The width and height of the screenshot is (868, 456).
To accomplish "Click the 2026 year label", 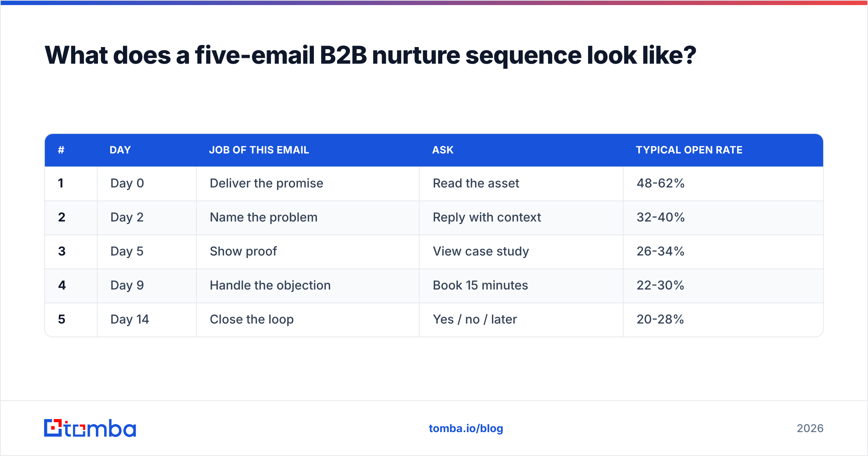I will point(810,428).
